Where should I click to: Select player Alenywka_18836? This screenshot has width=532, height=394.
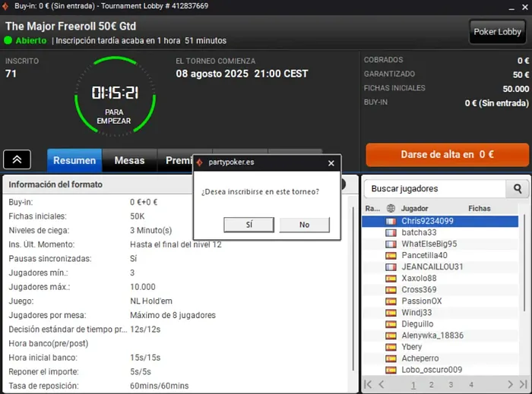pyautogui.click(x=440, y=336)
